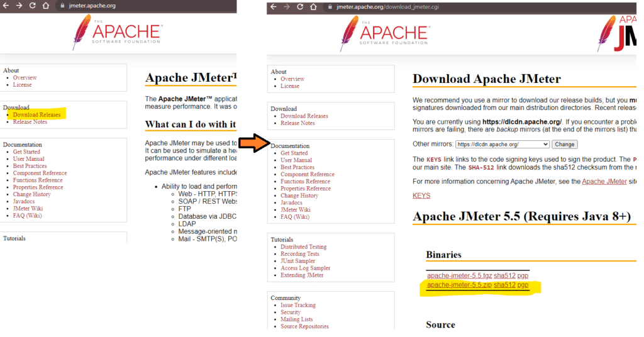Click Apache Software Foundation logo on download page
This screenshot has width=644, height=337.
tap(385, 34)
